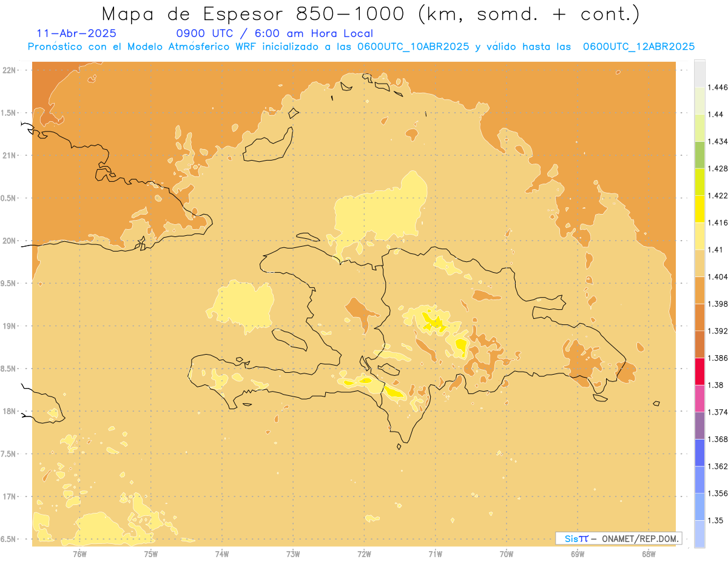Pick the red legend swatch between 1.38 and 1.386
This screenshot has height=562, width=728.
point(699,371)
